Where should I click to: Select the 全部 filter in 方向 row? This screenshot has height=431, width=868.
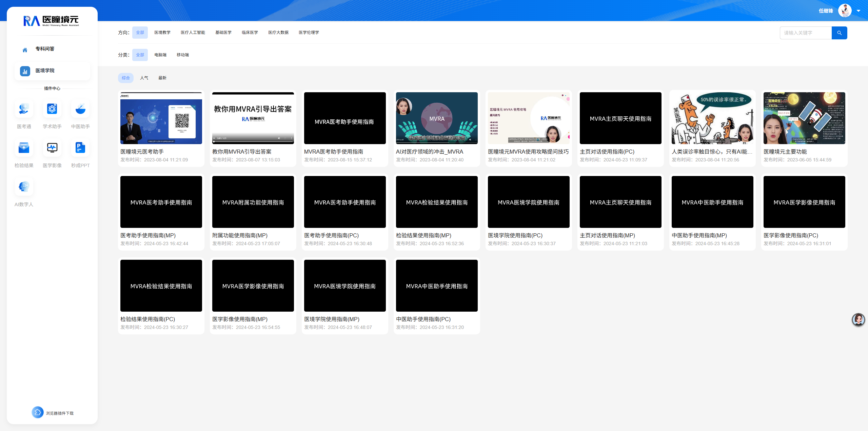[x=140, y=33]
